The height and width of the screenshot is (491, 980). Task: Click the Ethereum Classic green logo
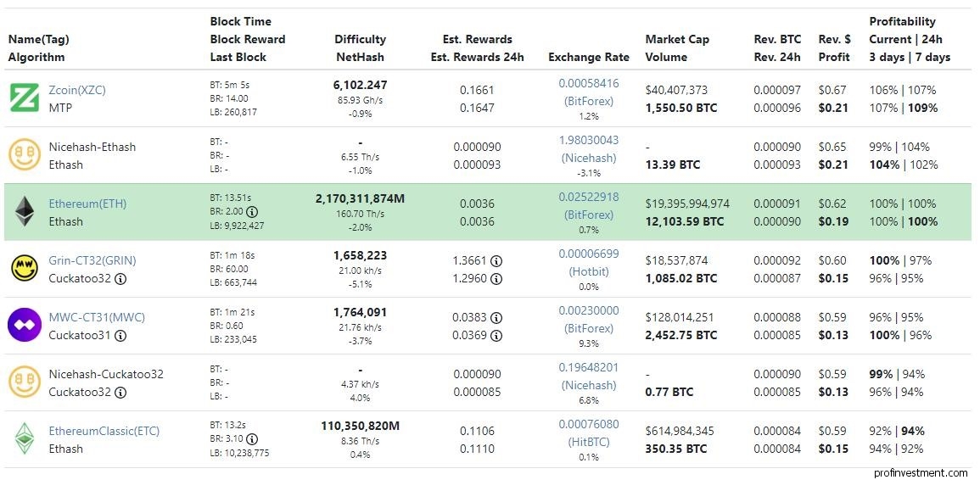(x=25, y=438)
